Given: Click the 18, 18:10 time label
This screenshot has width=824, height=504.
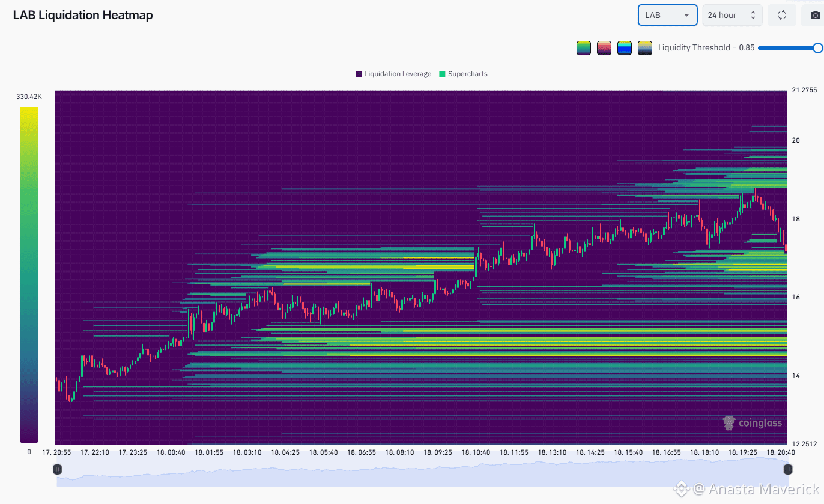Looking at the screenshot, I should click(704, 452).
